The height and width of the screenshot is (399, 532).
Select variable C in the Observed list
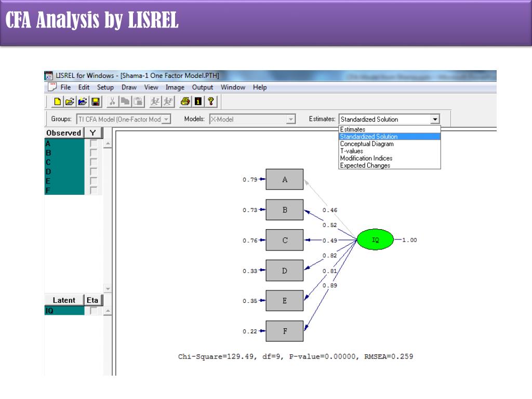(x=64, y=162)
